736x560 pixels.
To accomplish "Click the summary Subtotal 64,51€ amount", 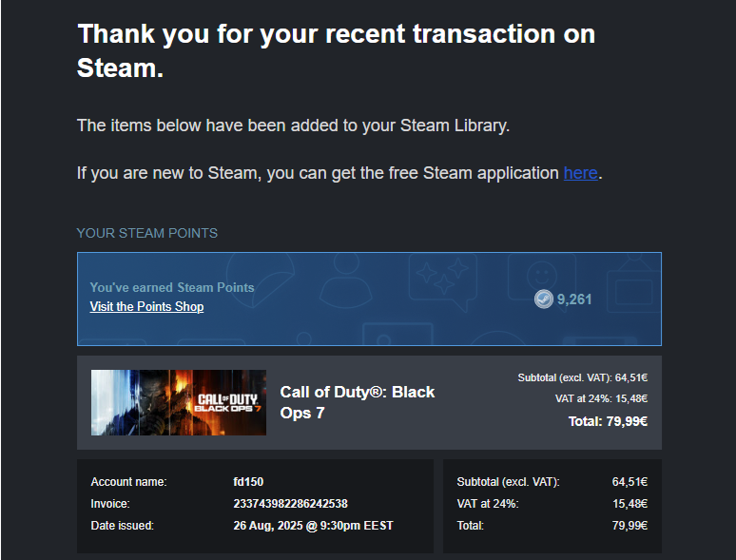I will [x=629, y=482].
